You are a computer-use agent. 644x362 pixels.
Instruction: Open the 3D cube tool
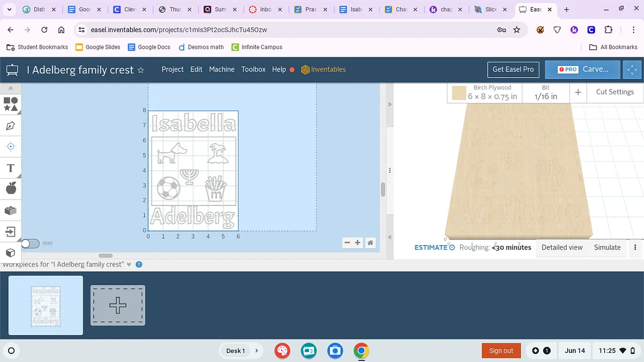(11, 252)
